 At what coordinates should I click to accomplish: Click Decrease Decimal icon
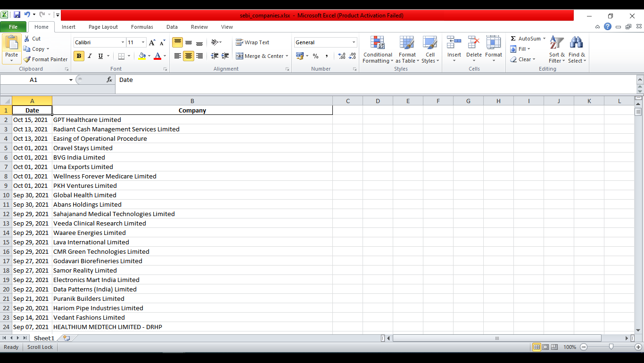(352, 56)
